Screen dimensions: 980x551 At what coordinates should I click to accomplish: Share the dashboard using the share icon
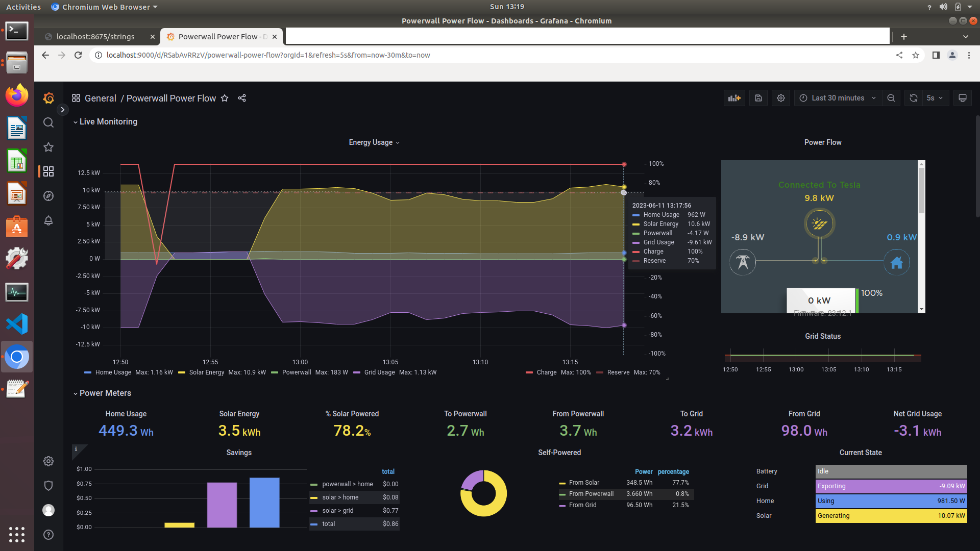click(242, 98)
